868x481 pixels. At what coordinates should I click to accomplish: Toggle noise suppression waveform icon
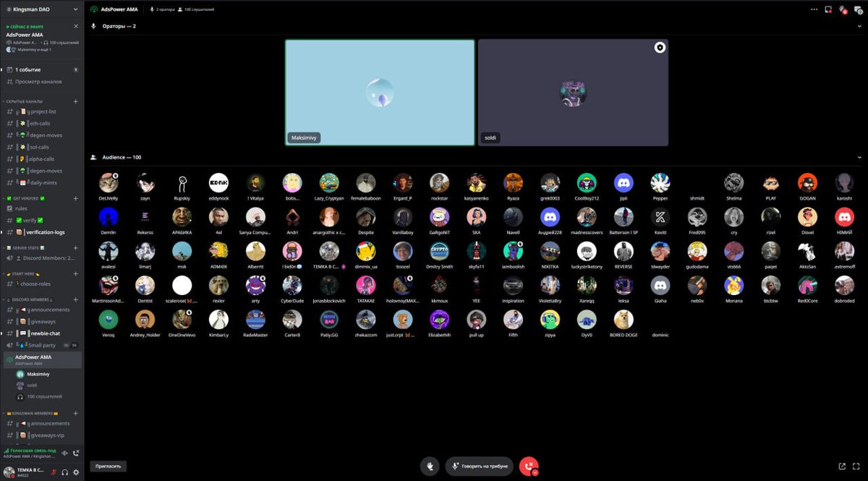click(x=65, y=453)
